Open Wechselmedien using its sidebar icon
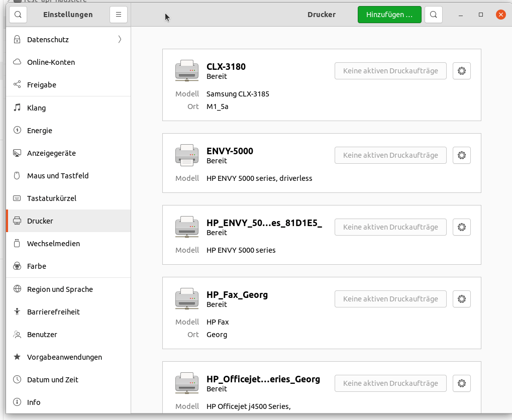This screenshot has height=420, width=512. click(17, 243)
